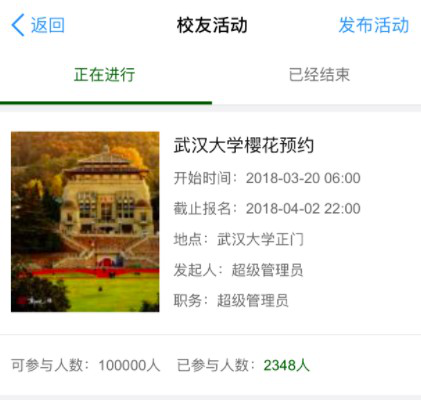Tap the 已参与人数 label
421x400 pixels.
tap(216, 365)
